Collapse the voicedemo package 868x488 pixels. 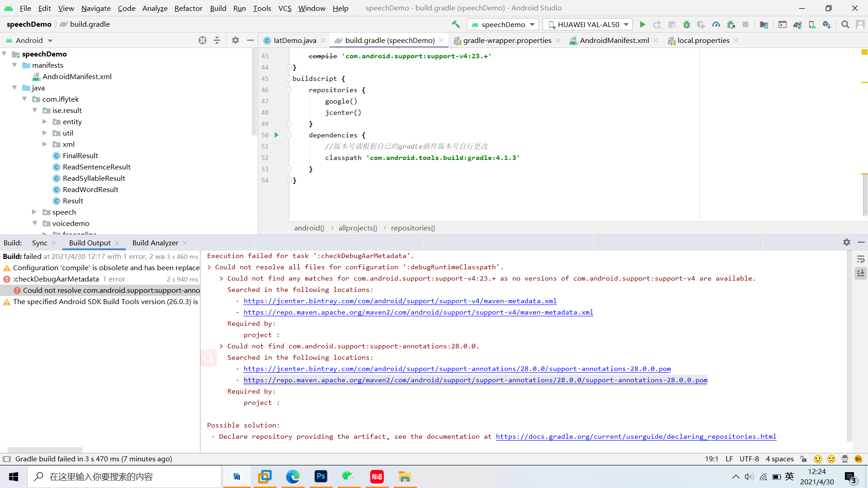point(35,223)
